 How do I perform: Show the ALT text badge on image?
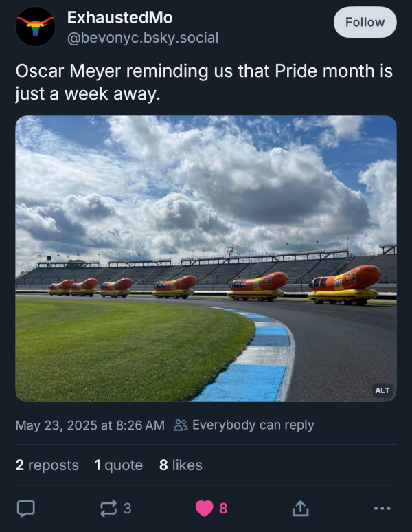point(382,390)
